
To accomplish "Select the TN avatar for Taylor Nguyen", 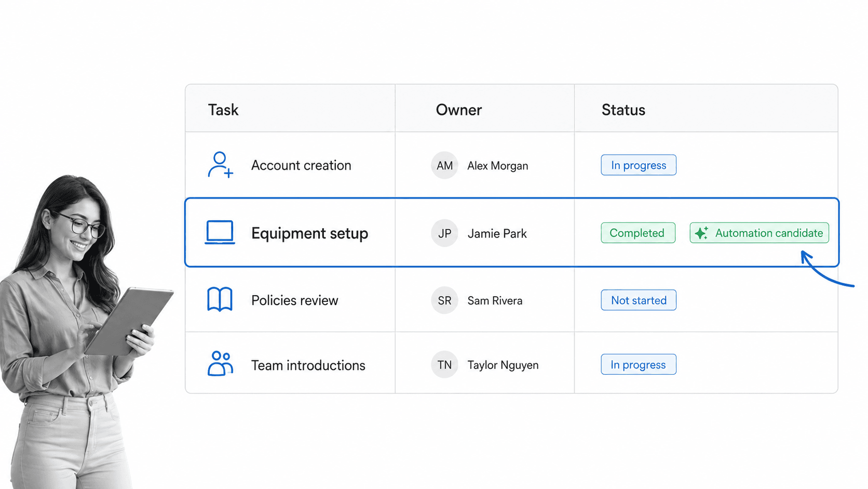I will pos(444,365).
